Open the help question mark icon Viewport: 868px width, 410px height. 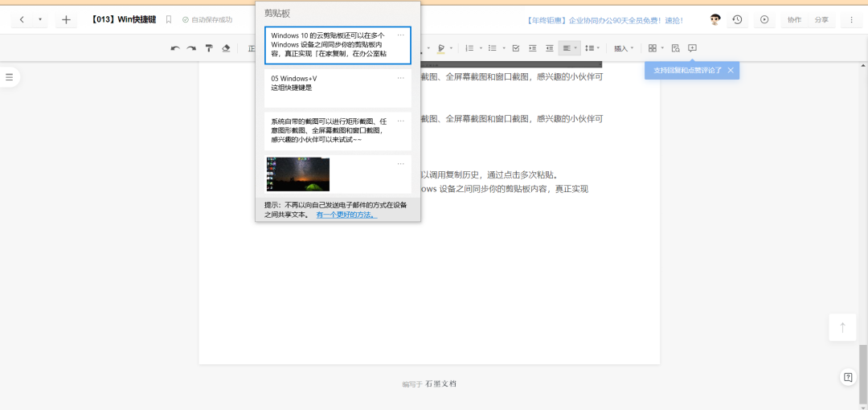[x=848, y=378]
